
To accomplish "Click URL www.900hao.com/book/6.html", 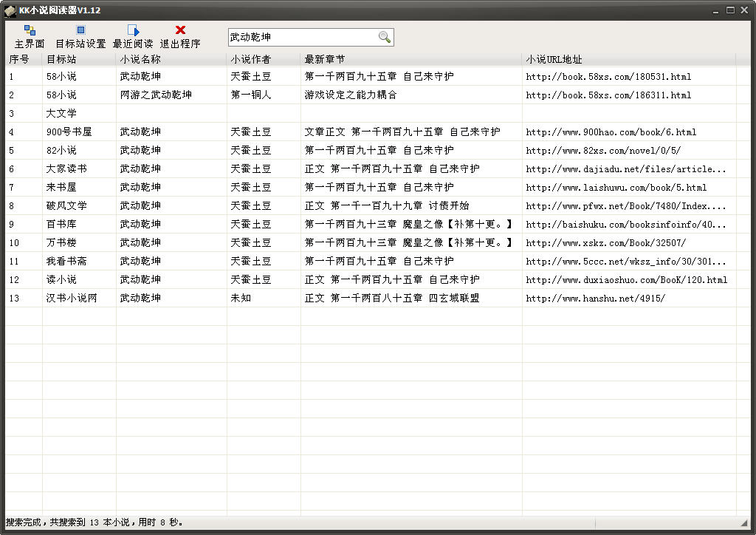I will [611, 132].
